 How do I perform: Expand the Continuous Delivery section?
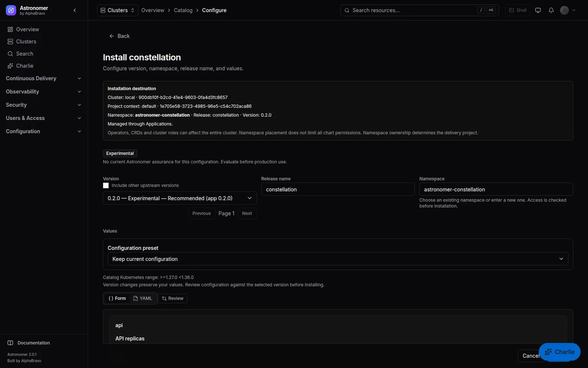44,78
